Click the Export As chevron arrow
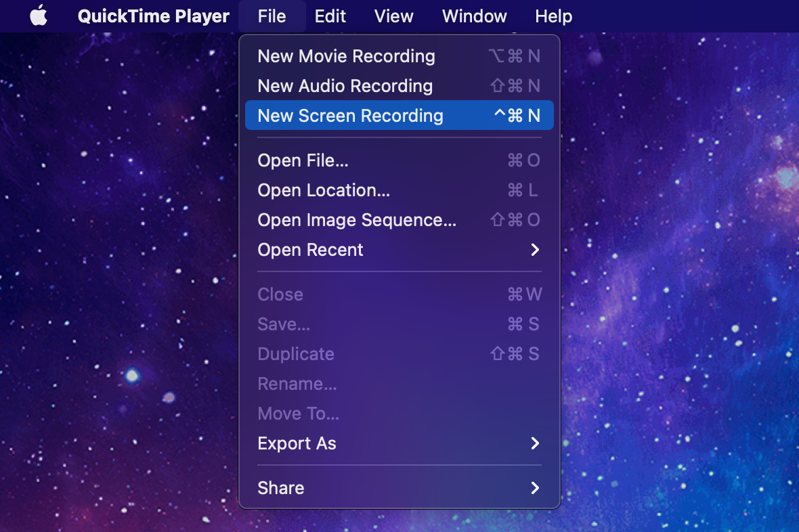799x532 pixels. tap(535, 443)
